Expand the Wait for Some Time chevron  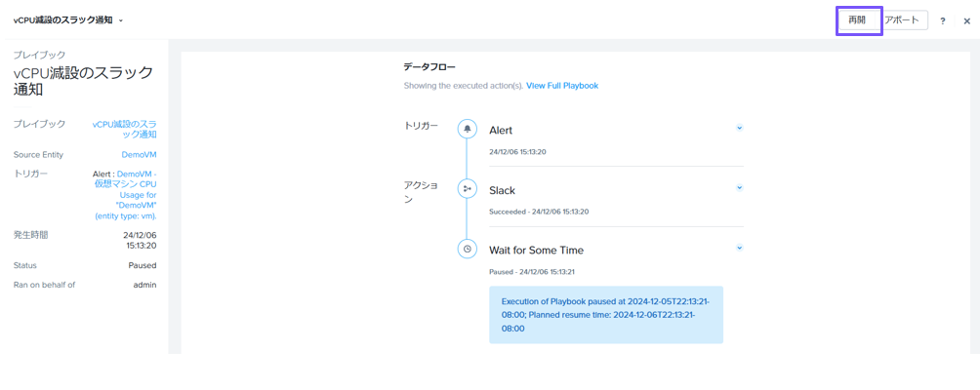tap(739, 248)
